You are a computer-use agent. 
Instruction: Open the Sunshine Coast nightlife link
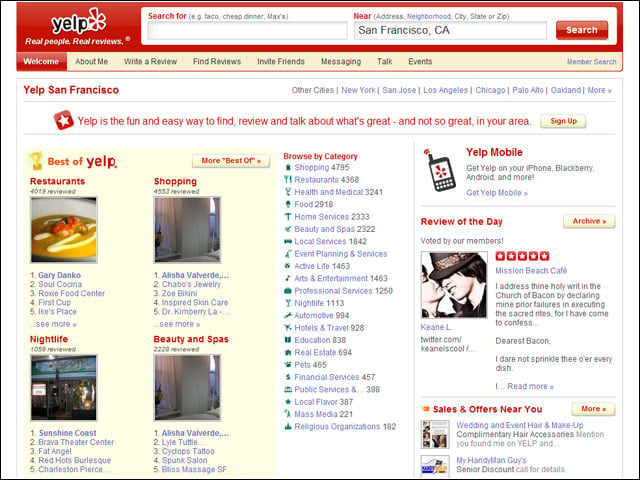tap(67, 433)
